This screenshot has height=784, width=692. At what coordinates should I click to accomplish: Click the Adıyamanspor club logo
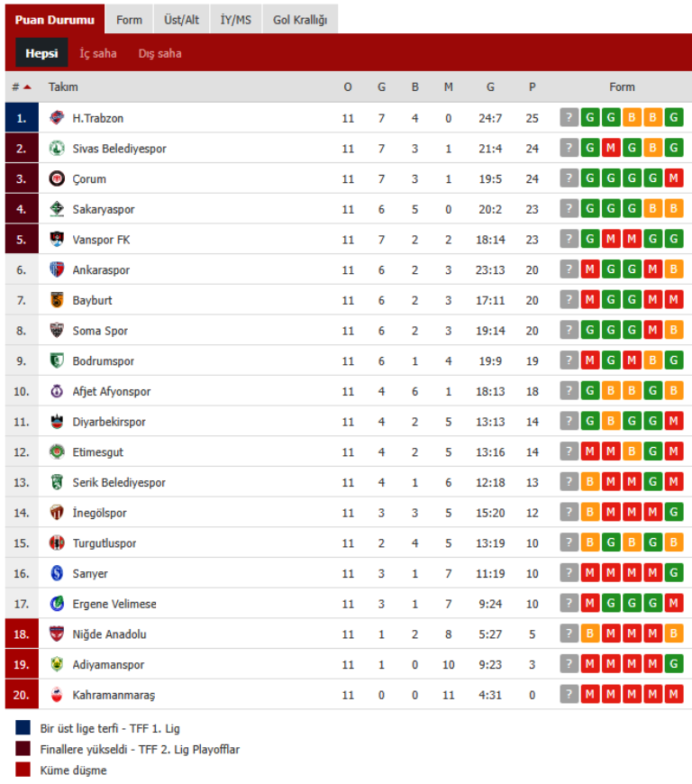[57, 664]
